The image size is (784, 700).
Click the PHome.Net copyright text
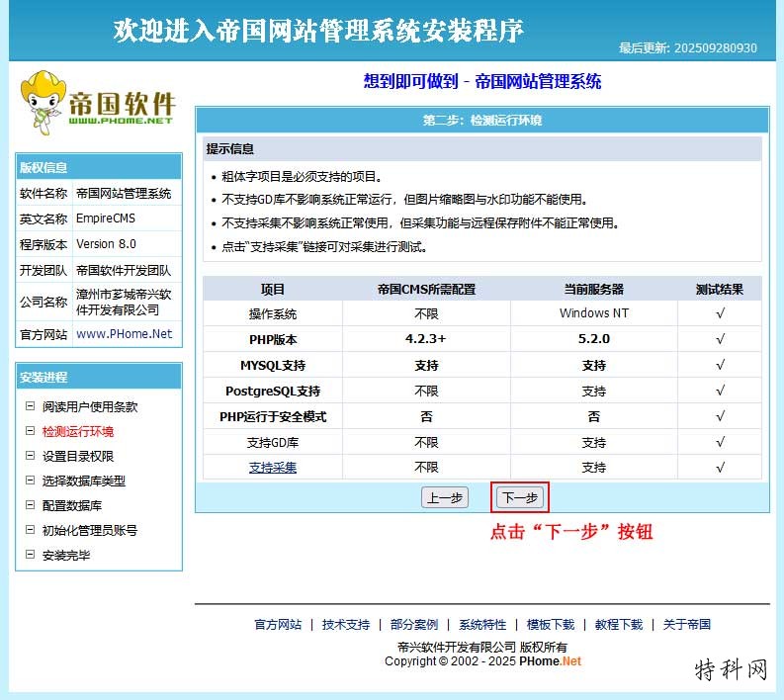tap(550, 661)
